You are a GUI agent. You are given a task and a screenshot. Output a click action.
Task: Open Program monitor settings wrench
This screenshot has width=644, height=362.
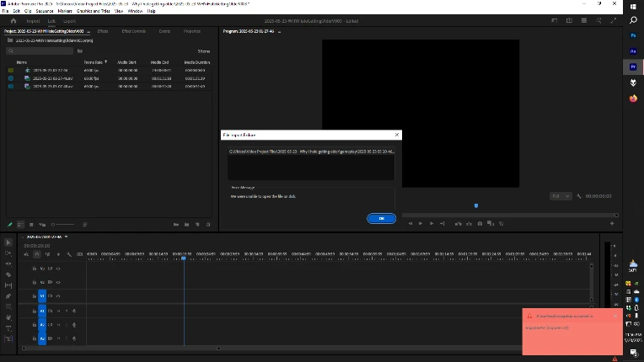[x=579, y=196]
